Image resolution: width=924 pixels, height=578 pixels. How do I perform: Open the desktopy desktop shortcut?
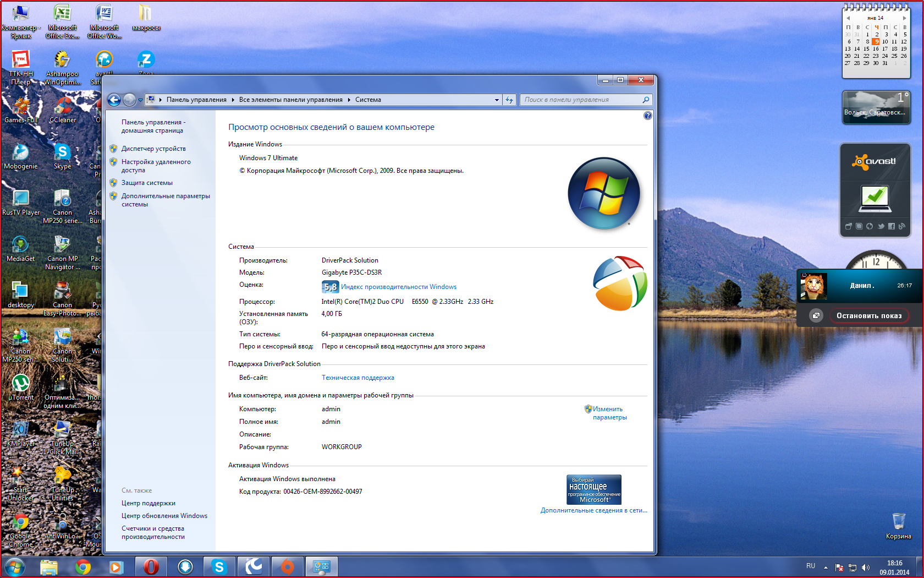pyautogui.click(x=21, y=295)
